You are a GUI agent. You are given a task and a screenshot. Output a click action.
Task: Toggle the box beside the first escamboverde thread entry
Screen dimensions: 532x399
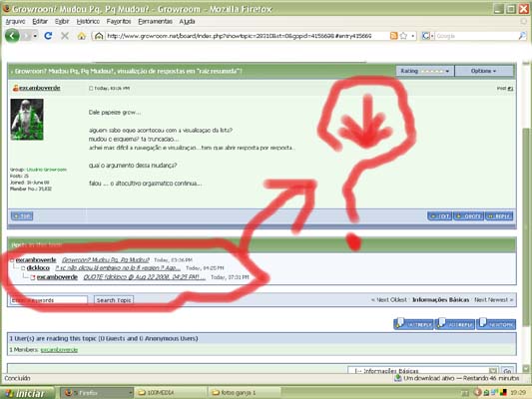click(x=12, y=260)
